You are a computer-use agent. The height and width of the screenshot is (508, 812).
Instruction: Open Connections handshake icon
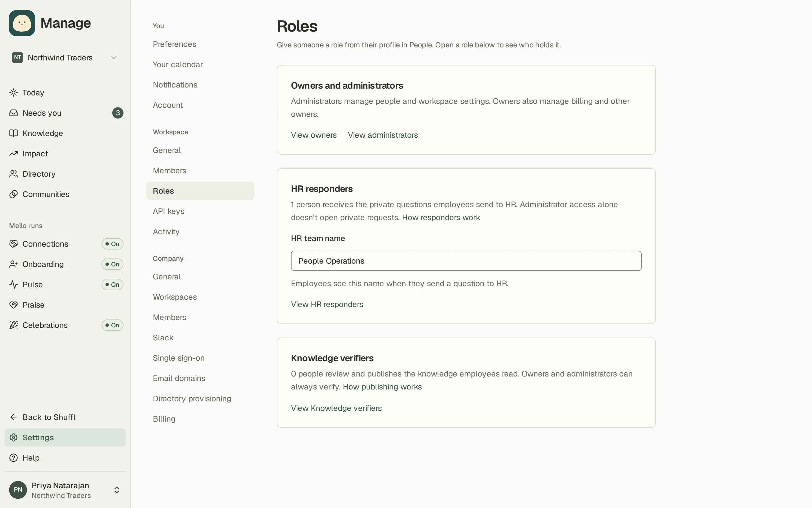point(14,244)
